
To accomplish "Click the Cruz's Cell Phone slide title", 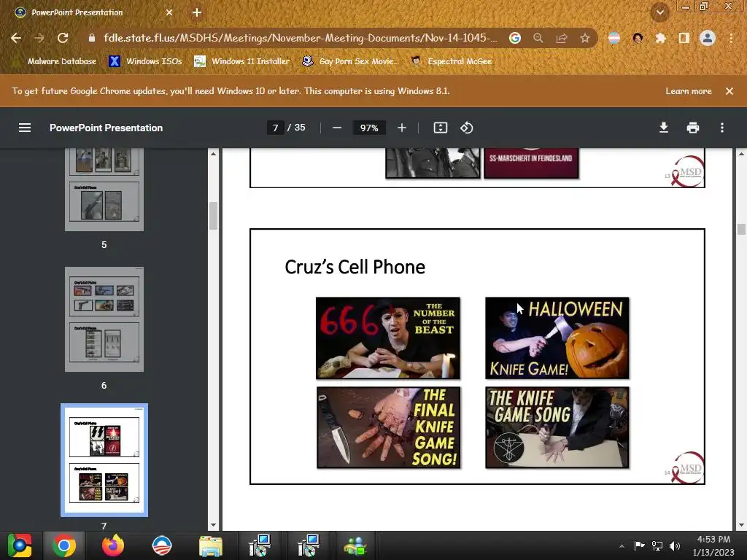I will [355, 267].
